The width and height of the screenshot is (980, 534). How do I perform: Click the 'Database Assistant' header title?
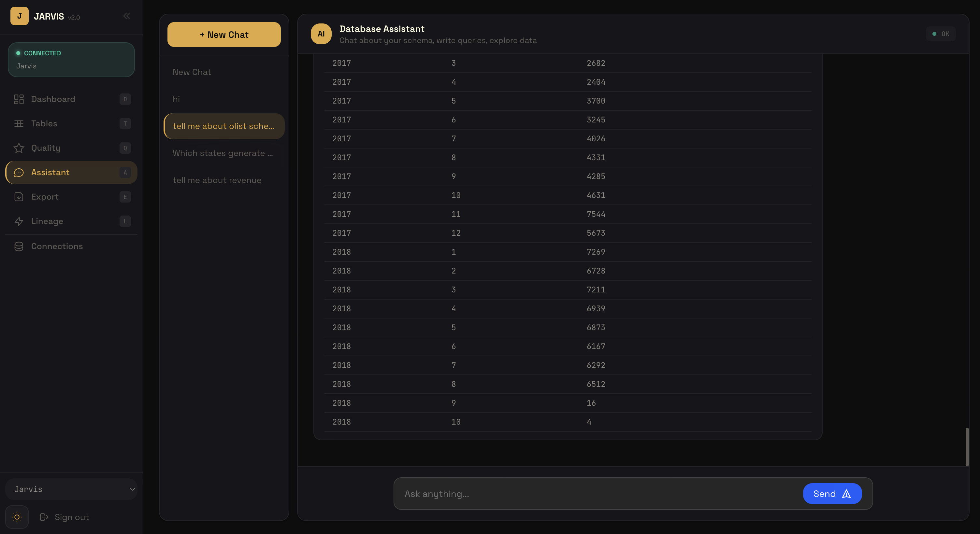pos(382,29)
